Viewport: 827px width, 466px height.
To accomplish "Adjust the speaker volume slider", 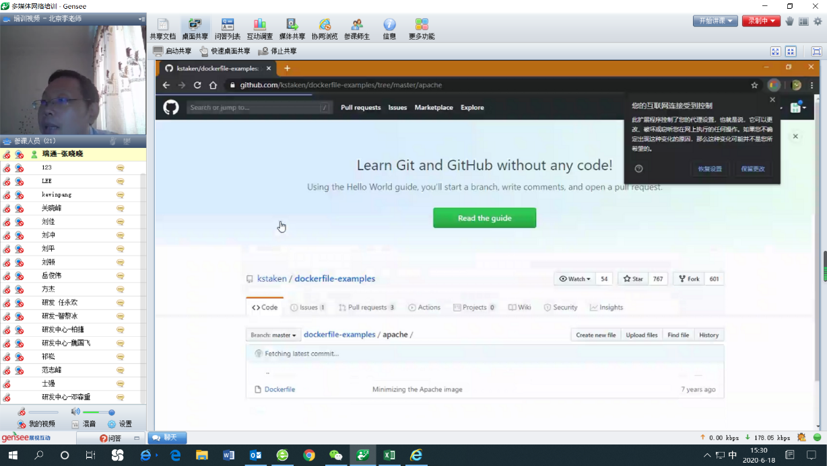I will (97, 412).
